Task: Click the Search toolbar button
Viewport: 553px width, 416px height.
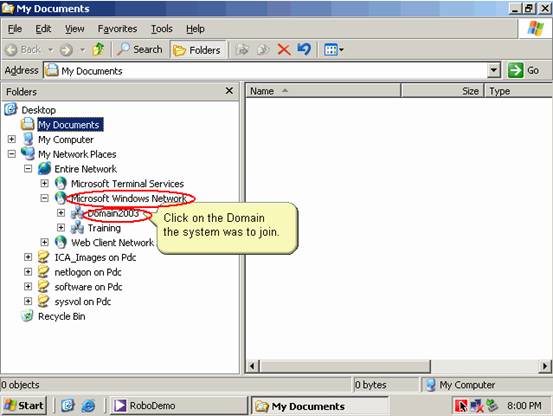Action: (x=140, y=50)
